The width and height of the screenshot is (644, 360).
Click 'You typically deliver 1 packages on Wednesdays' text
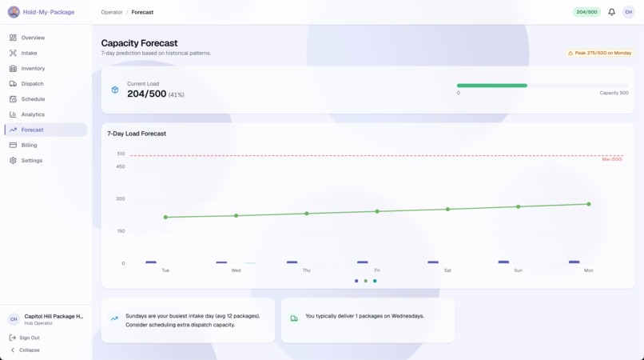(x=364, y=316)
